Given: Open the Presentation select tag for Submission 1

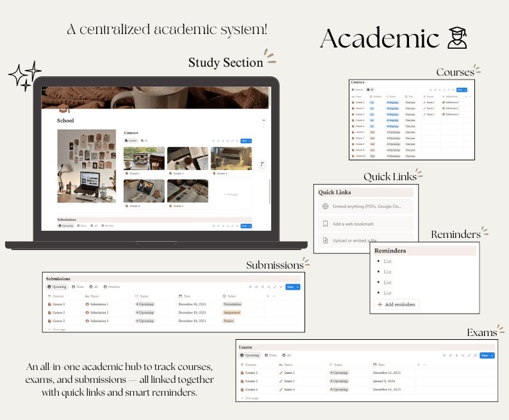Looking at the screenshot, I should pos(233,304).
